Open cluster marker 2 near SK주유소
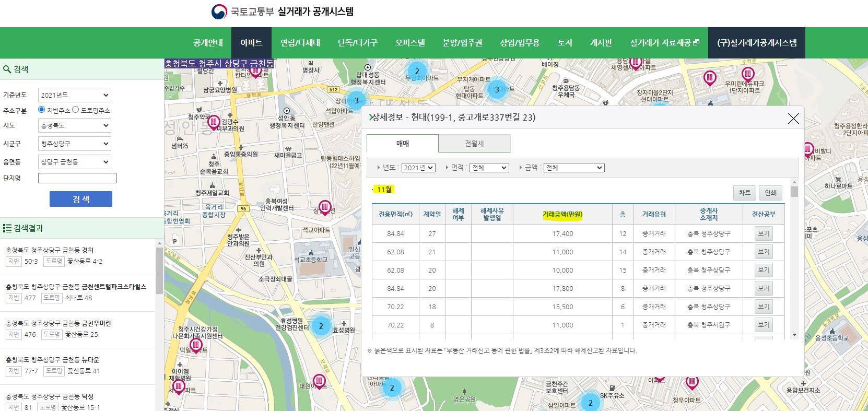 pos(590,403)
